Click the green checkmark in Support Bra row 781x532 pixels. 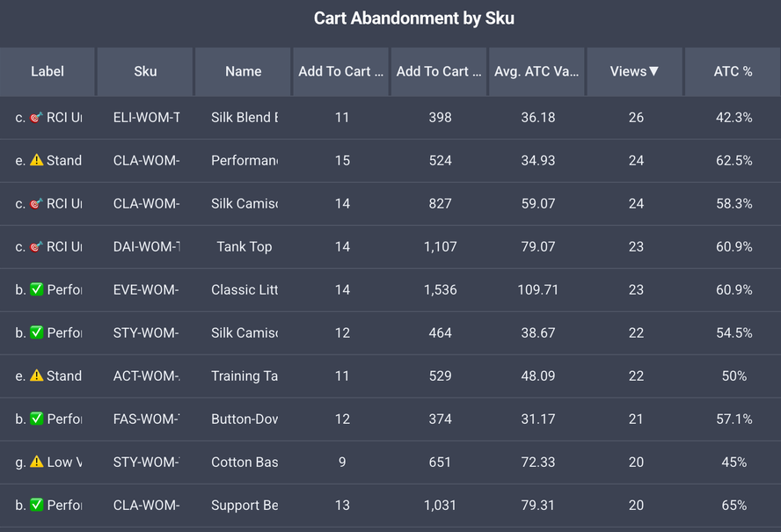pyautogui.click(x=36, y=506)
